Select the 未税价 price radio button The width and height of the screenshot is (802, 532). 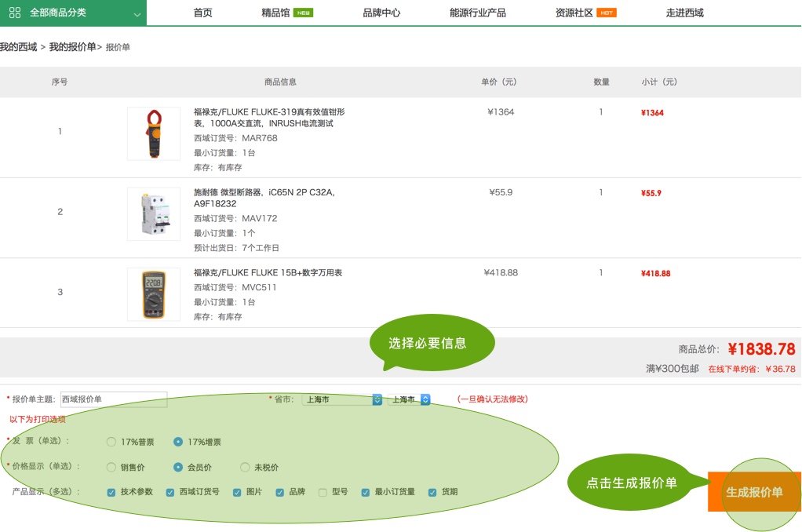[245, 467]
